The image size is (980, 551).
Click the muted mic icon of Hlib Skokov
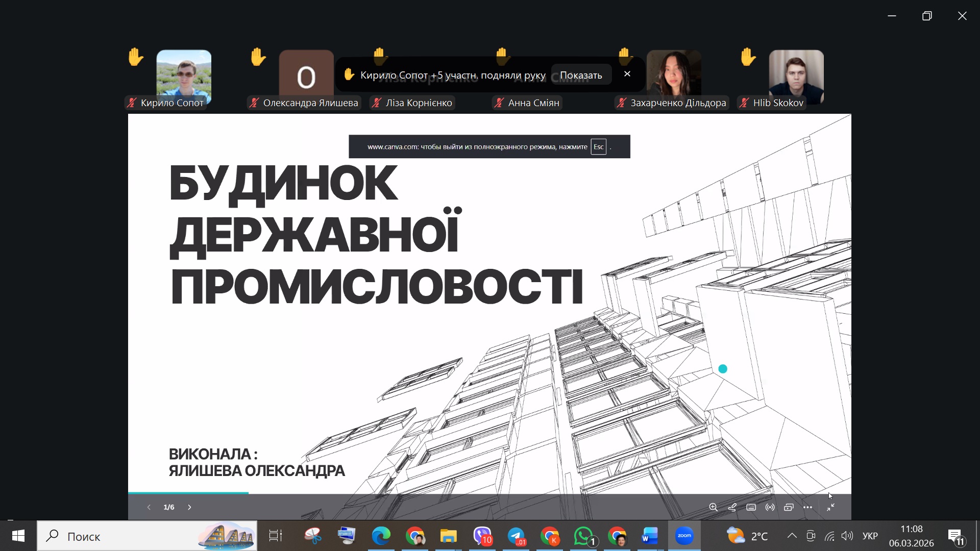click(744, 103)
